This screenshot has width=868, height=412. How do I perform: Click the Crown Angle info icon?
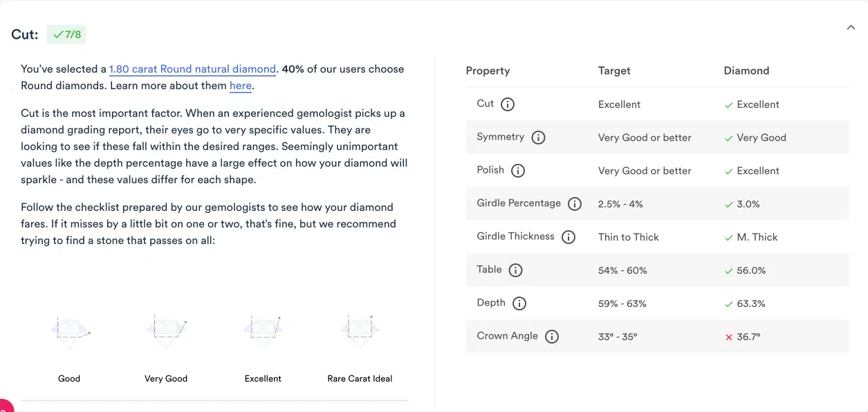pyautogui.click(x=551, y=336)
